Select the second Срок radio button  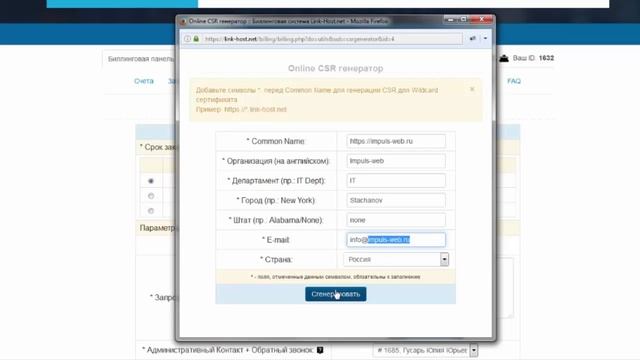pos(151,196)
